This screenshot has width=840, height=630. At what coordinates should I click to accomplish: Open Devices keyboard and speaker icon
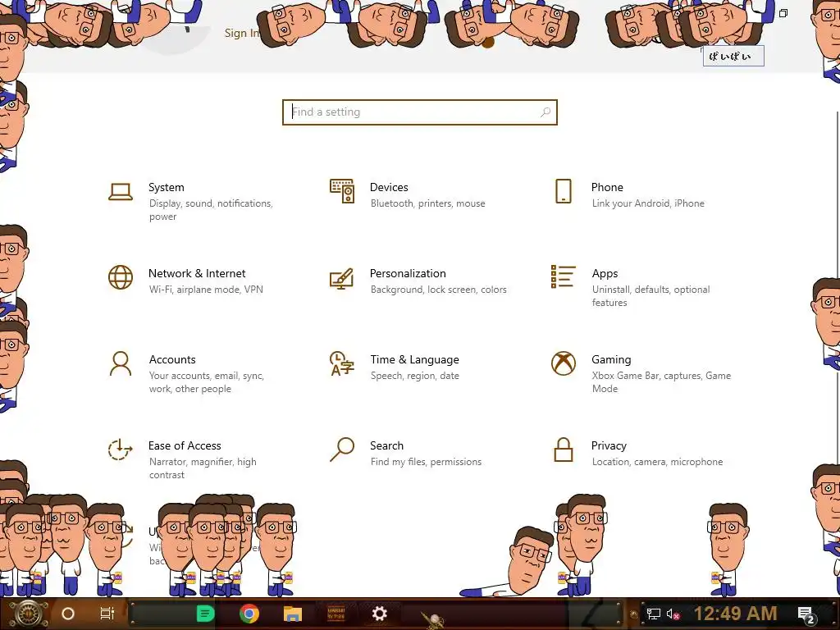(x=342, y=191)
